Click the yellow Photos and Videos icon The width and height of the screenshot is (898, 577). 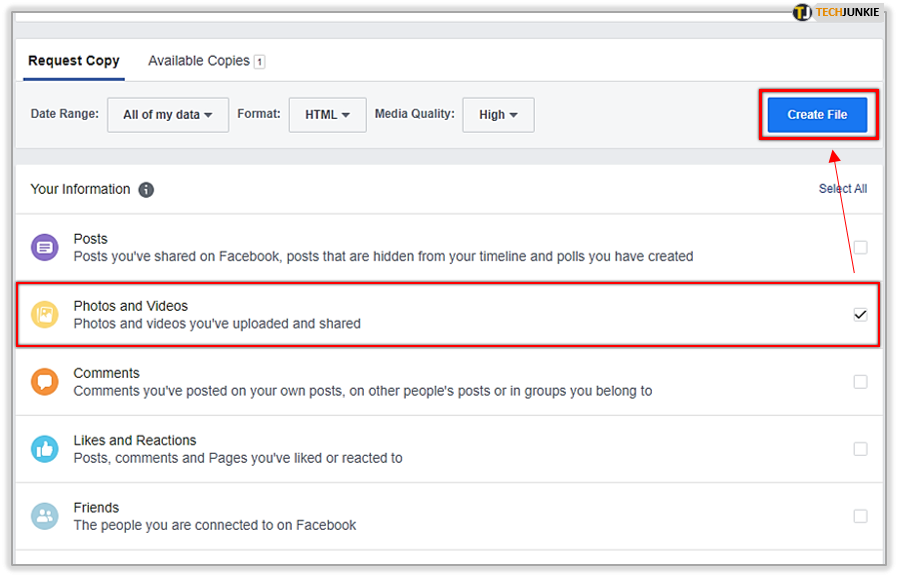click(x=45, y=315)
